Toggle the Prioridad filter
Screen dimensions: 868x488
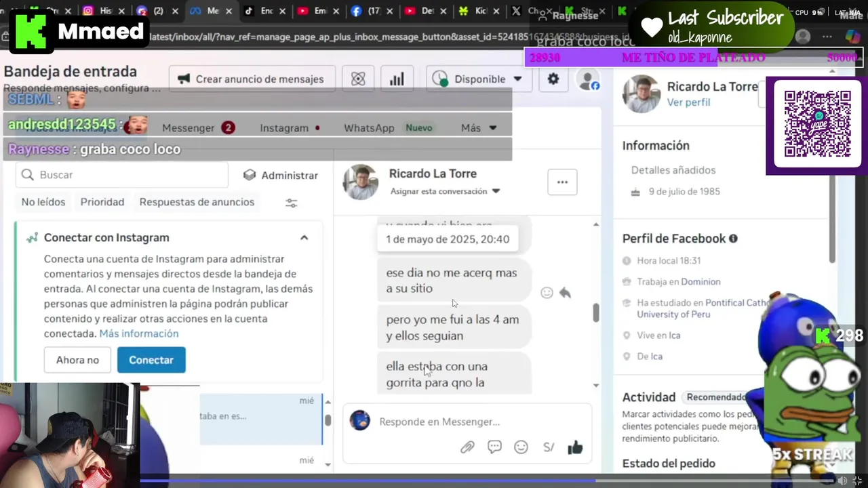102,202
